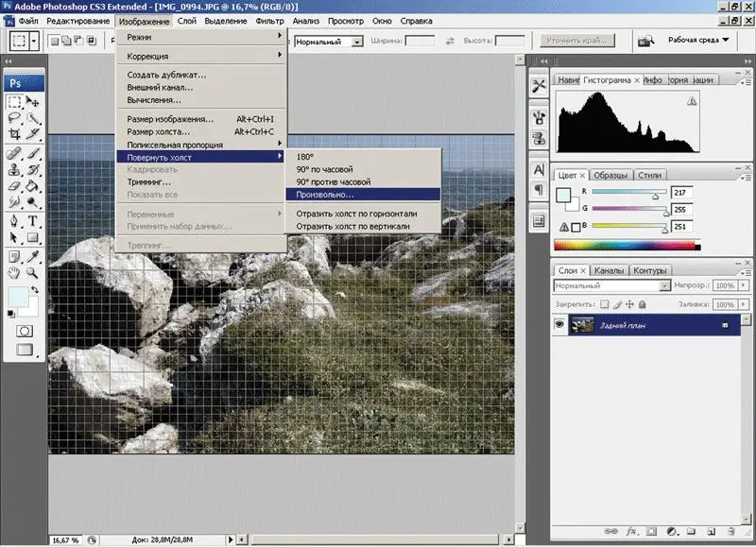Select the Eraser tool
Image resolution: width=756 pixels, height=548 pixels.
14,186
